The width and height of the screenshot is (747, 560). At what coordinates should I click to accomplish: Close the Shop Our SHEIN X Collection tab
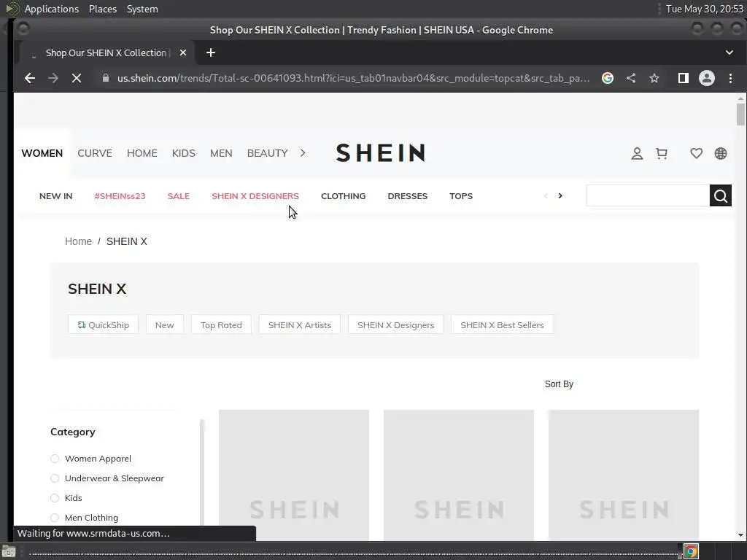(x=183, y=52)
